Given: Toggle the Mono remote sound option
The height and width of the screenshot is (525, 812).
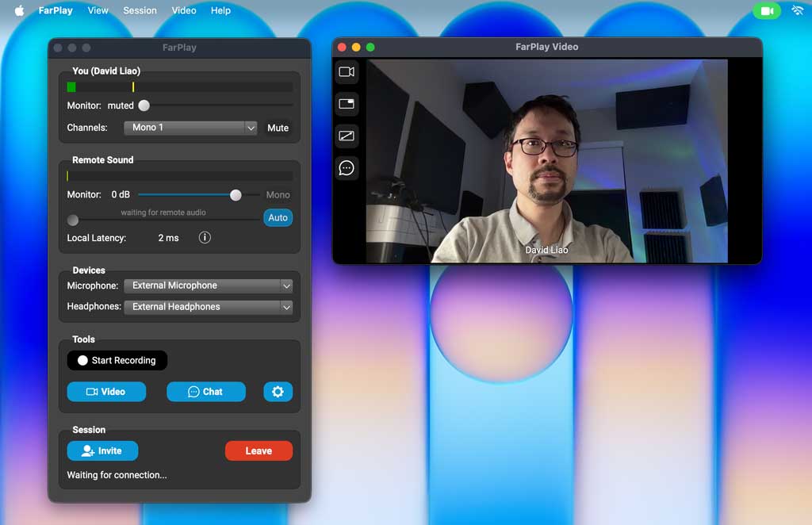Looking at the screenshot, I should pos(278,194).
